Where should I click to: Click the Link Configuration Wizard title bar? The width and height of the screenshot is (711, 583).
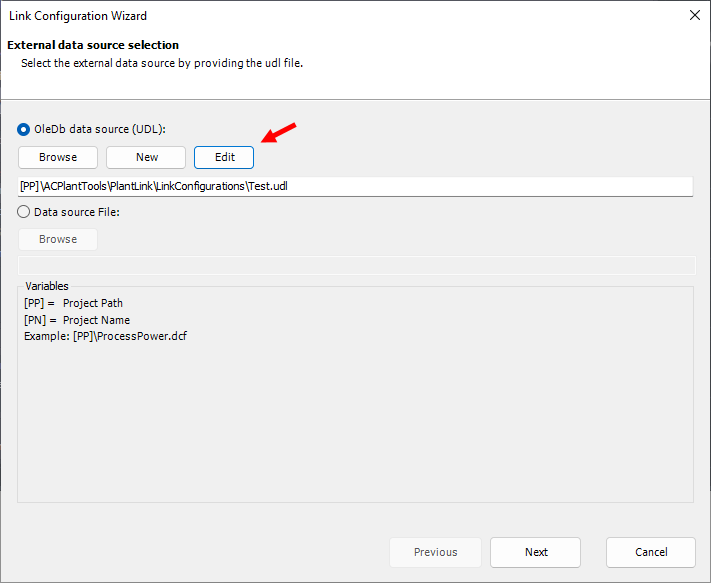tap(300, 16)
